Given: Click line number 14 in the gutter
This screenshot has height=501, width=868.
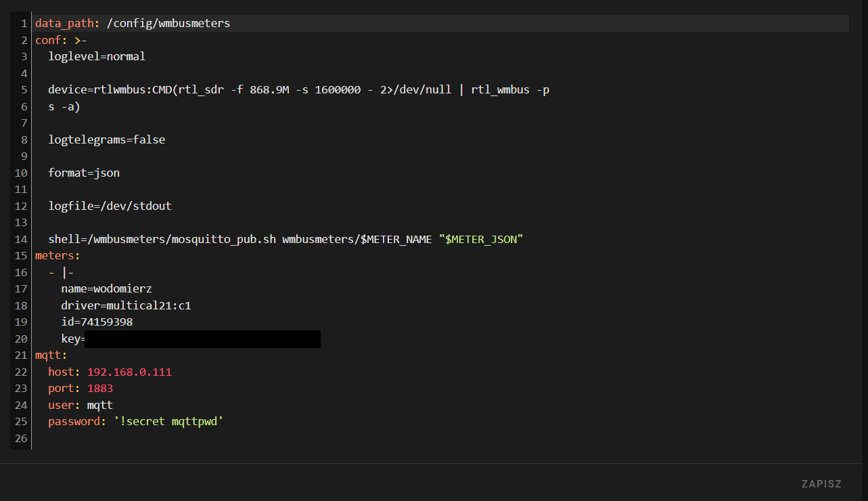Looking at the screenshot, I should [x=20, y=239].
